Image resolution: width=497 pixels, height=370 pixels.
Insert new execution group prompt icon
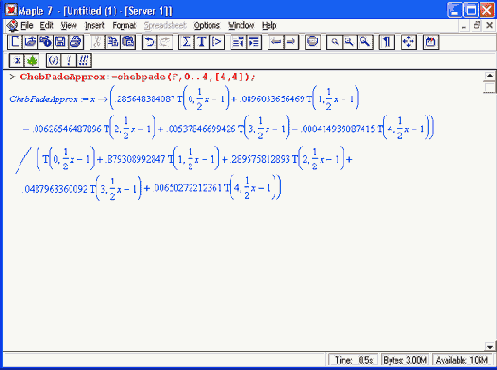click(x=217, y=42)
